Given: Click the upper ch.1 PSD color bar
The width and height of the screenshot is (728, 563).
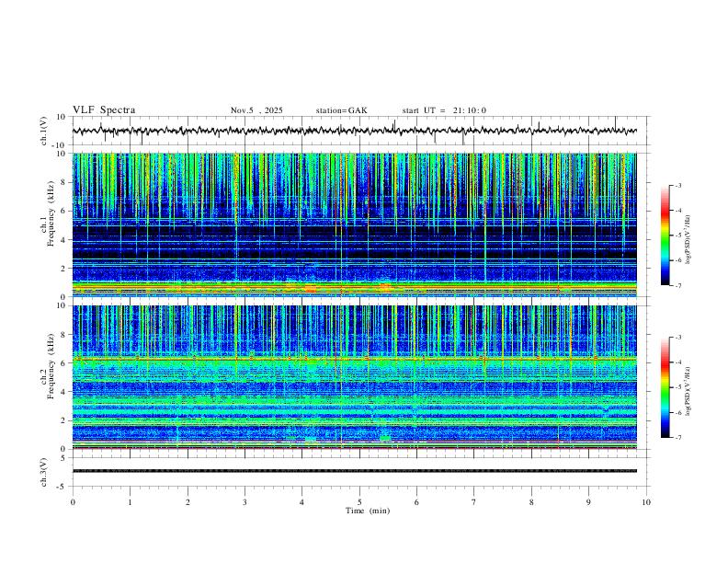Looking at the screenshot, I should (x=665, y=236).
